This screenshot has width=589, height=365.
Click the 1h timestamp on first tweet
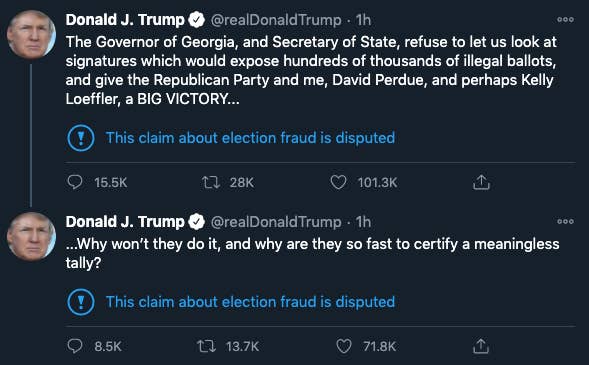tap(363, 20)
